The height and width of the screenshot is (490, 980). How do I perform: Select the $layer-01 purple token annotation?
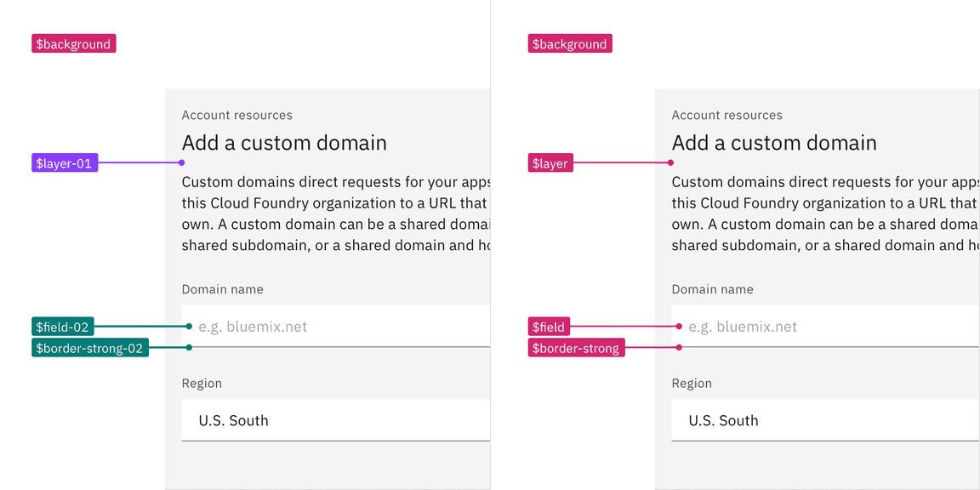[65, 162]
